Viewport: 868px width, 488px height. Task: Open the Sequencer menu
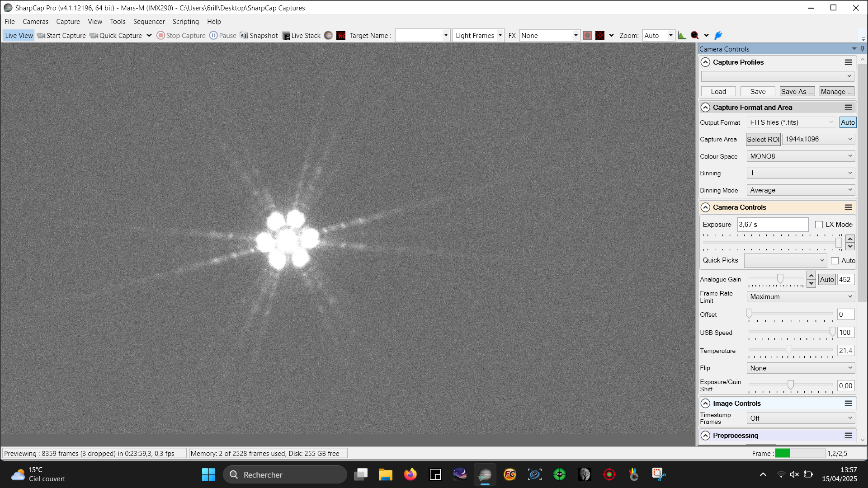tap(149, 22)
